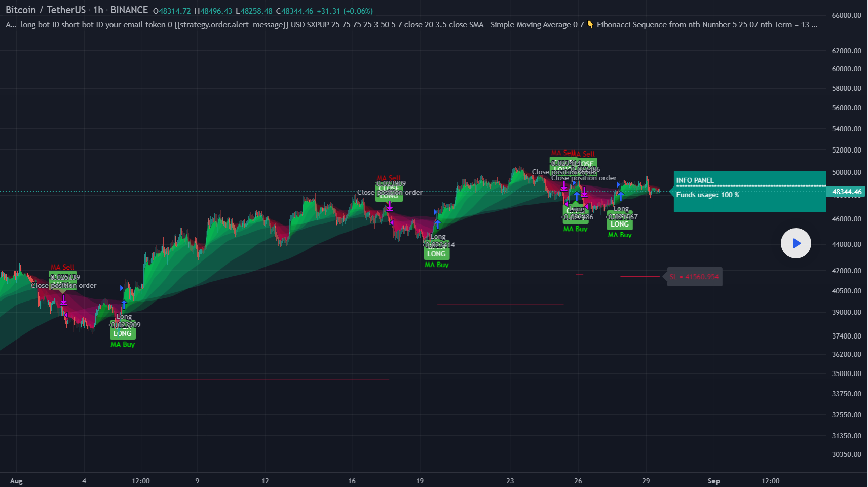Click the Funds usage: 100 % text
The width and height of the screenshot is (868, 487).
tap(707, 195)
